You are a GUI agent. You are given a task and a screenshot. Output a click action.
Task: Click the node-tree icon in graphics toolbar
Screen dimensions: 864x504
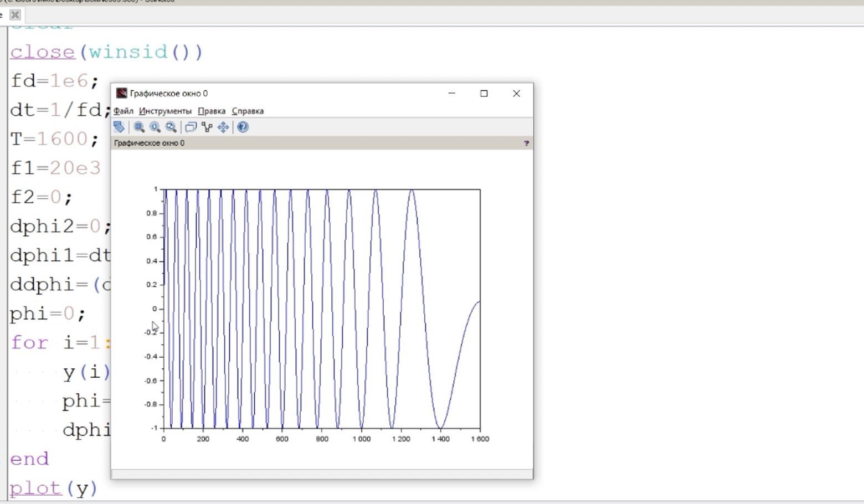coord(207,127)
